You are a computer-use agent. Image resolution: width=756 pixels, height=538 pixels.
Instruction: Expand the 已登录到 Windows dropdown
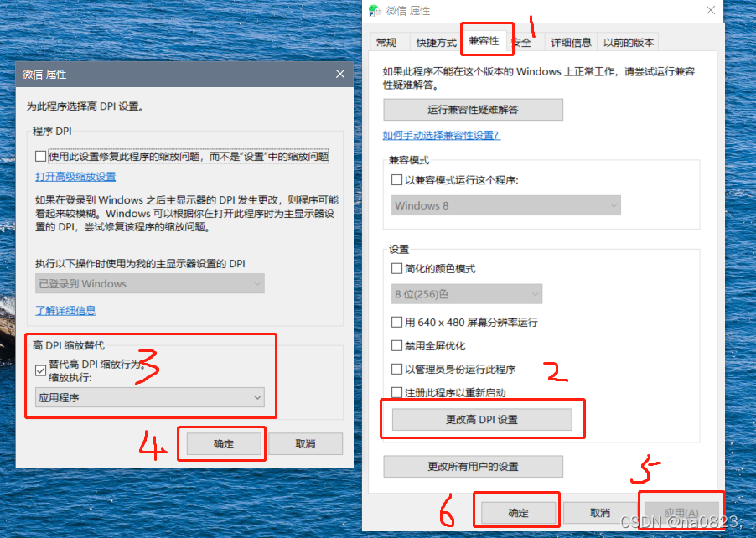pyautogui.click(x=149, y=283)
